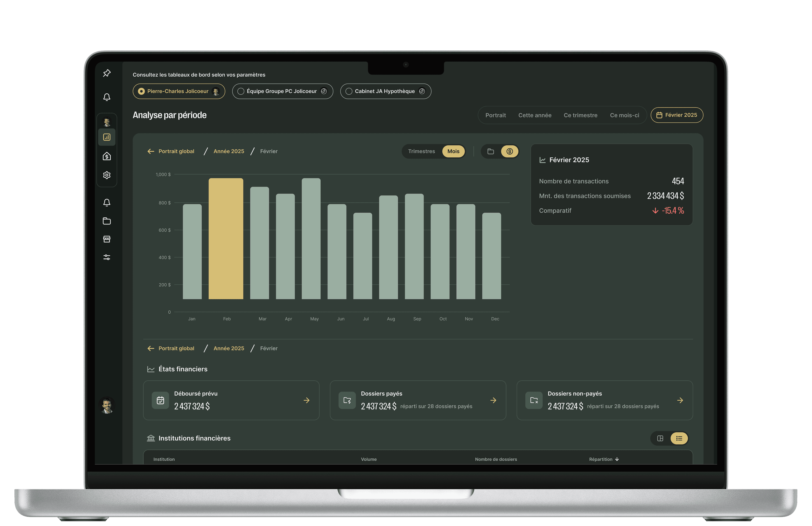Sort by the Répartition column arrow
812x526 pixels.
tap(617, 459)
